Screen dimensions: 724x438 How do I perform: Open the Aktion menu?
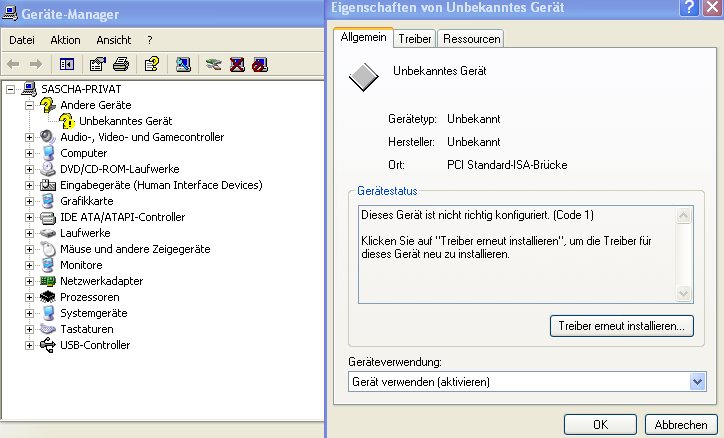click(65, 40)
